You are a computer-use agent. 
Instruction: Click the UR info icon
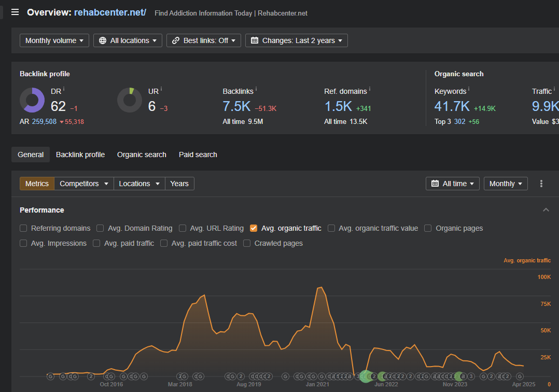pos(161,89)
